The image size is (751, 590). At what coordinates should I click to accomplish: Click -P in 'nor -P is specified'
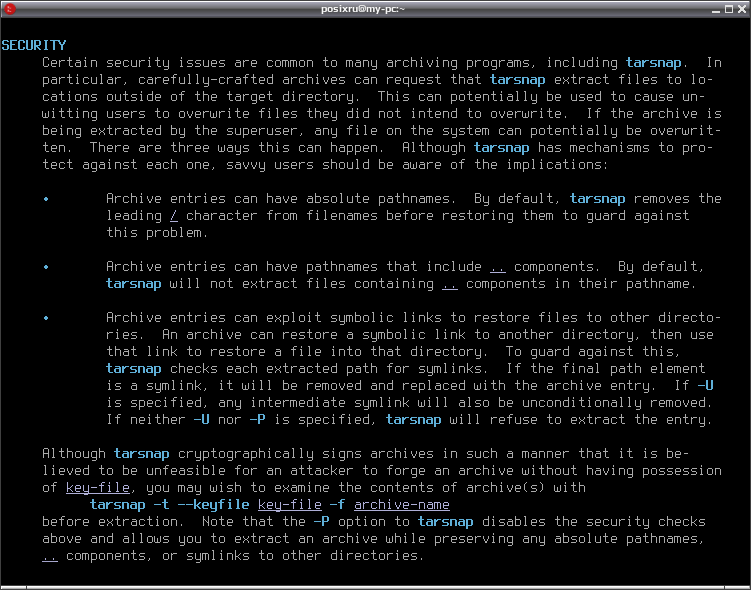tap(257, 420)
